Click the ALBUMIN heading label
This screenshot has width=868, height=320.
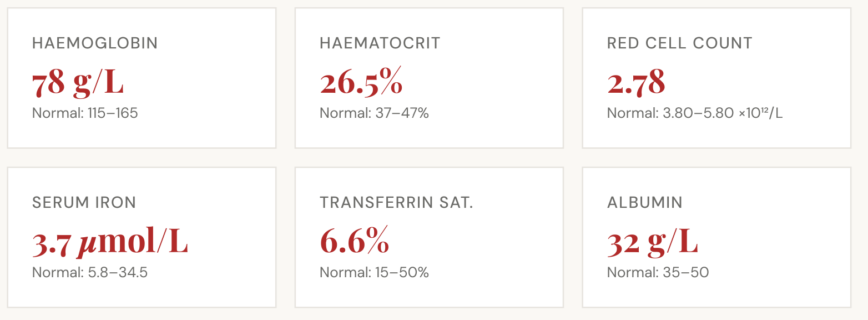coord(644,203)
